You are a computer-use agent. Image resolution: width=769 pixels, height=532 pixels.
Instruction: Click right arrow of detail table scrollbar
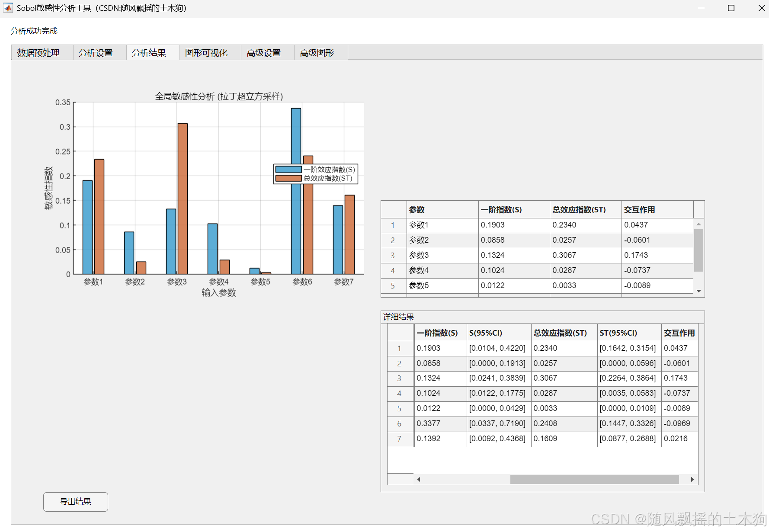tap(692, 479)
